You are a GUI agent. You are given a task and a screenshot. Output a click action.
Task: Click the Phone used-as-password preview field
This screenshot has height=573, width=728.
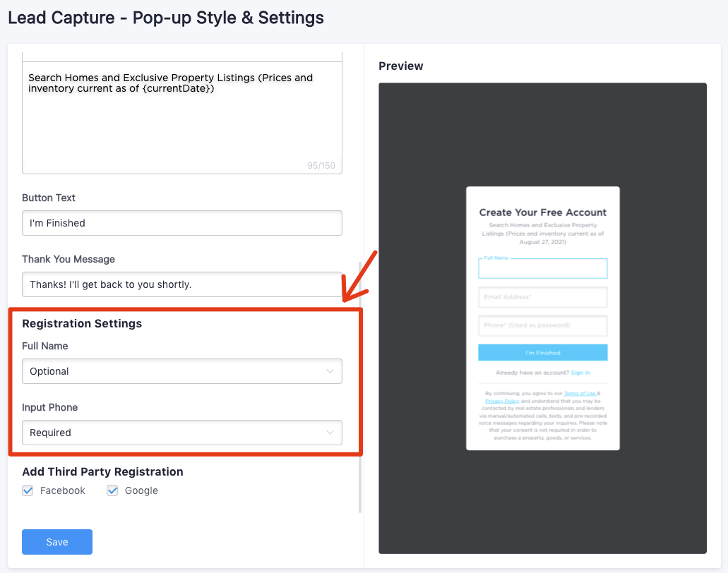(542, 325)
